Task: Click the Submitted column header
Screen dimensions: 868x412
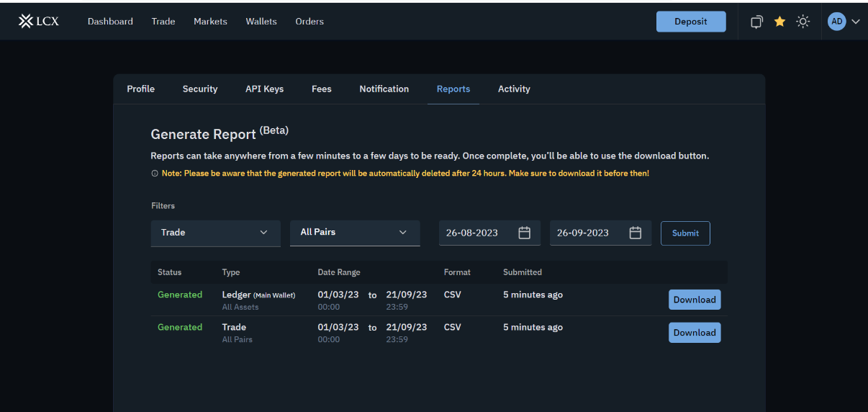Action: tap(523, 272)
